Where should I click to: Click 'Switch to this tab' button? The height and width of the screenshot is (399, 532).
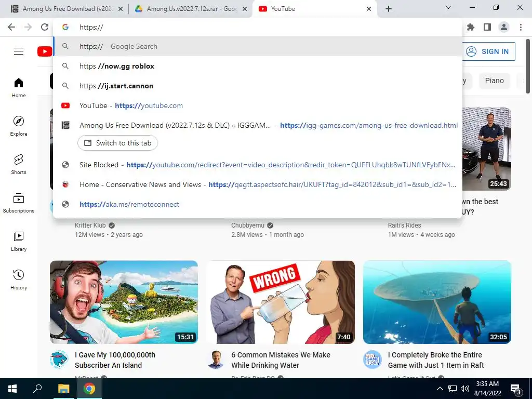117,143
